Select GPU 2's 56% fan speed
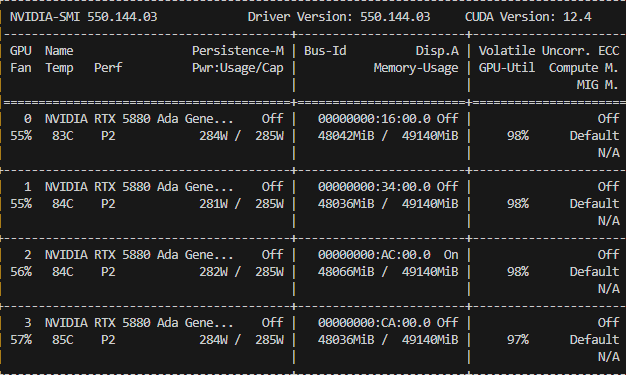Screen dimensions: 626x375 point(21,272)
